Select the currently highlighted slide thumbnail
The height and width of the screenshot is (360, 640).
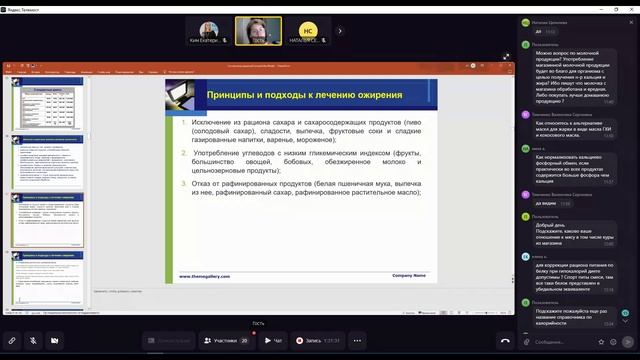(47, 220)
